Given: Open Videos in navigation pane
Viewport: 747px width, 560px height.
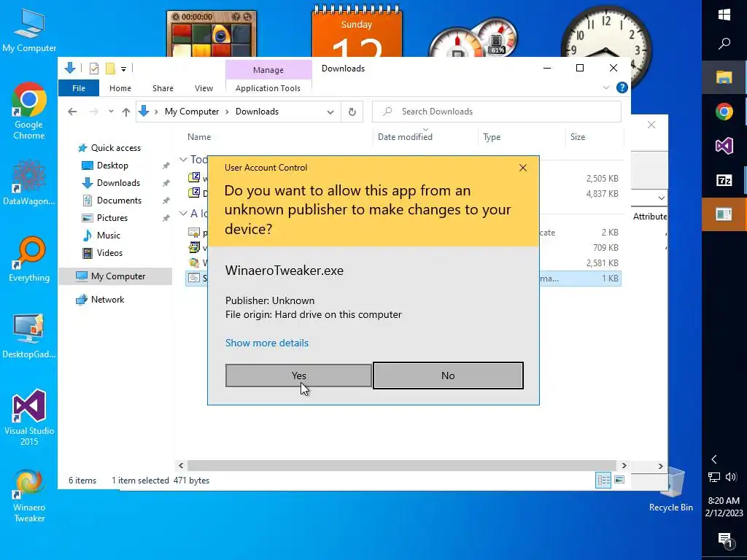Looking at the screenshot, I should coord(109,253).
